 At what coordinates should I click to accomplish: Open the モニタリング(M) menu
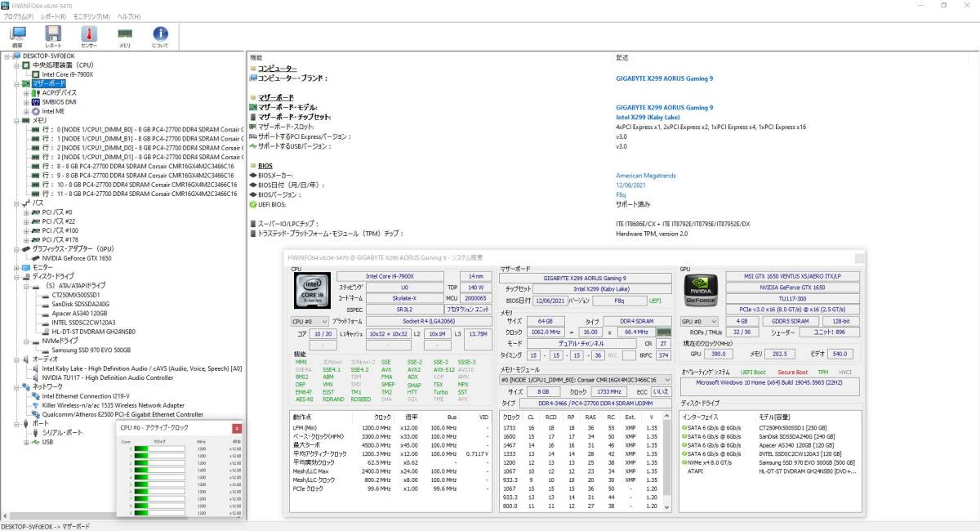tap(91, 16)
